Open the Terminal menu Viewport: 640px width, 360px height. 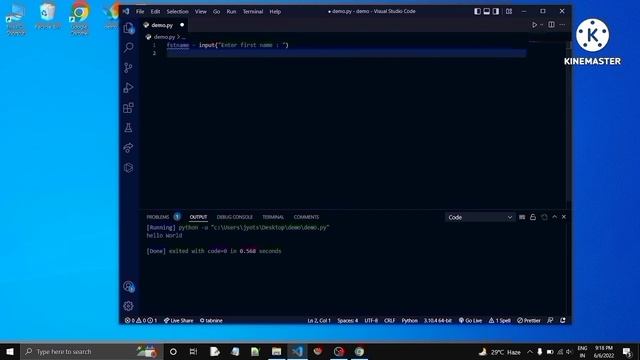(253, 11)
